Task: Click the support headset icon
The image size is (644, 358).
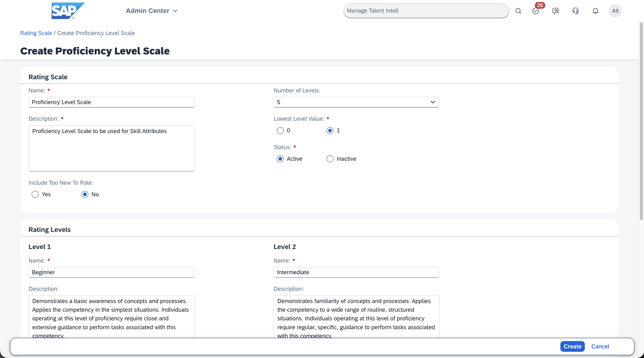Action: tap(575, 11)
